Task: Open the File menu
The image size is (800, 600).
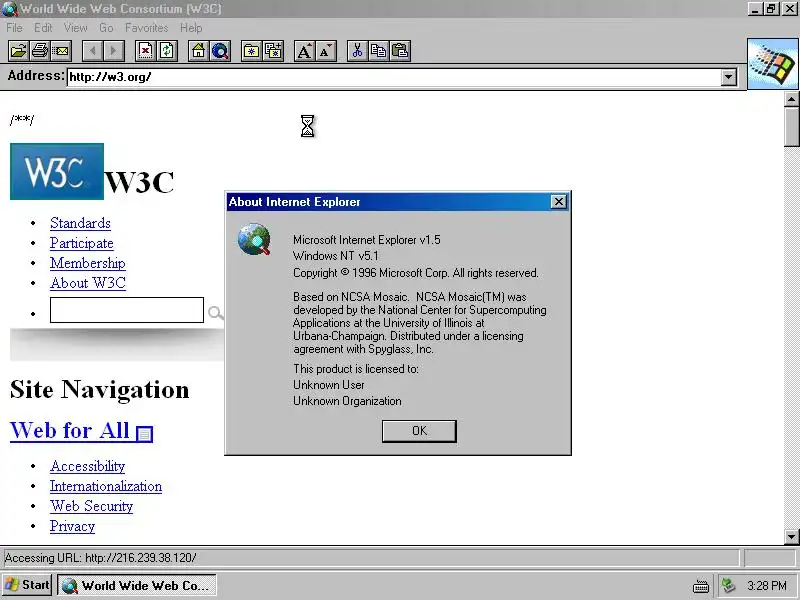Action: [14, 28]
